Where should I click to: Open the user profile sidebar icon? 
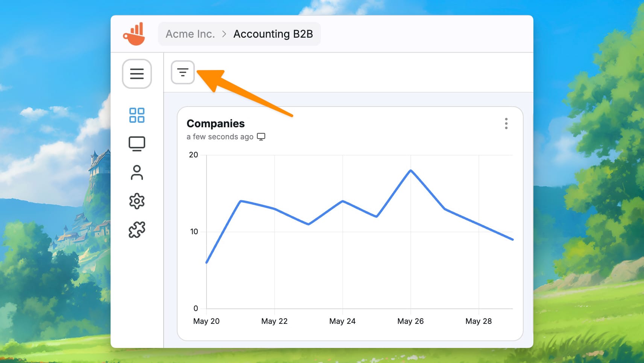tap(137, 172)
